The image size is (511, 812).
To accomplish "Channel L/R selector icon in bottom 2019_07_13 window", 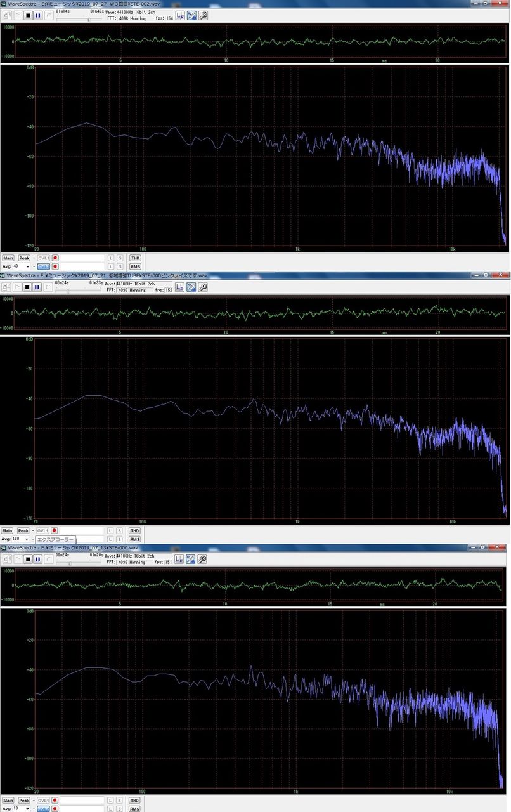I will click(x=180, y=560).
